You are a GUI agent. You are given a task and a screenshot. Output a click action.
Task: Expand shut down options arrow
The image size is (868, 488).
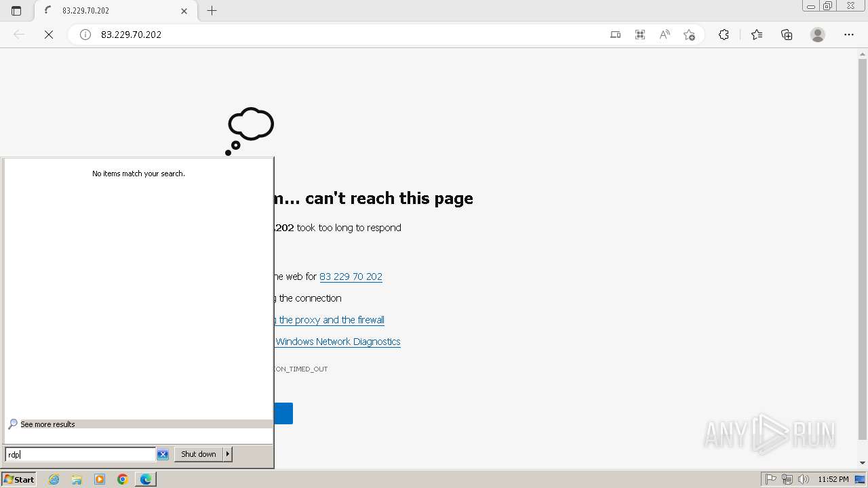click(228, 454)
